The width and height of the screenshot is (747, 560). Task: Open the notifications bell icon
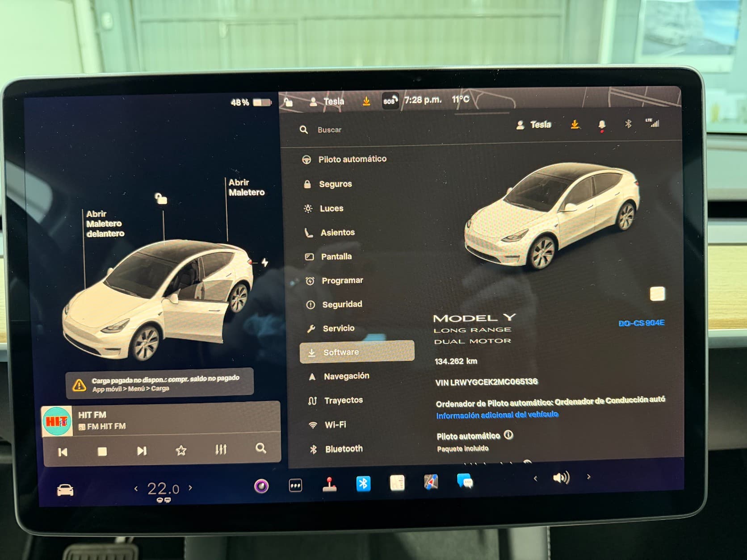coord(602,125)
